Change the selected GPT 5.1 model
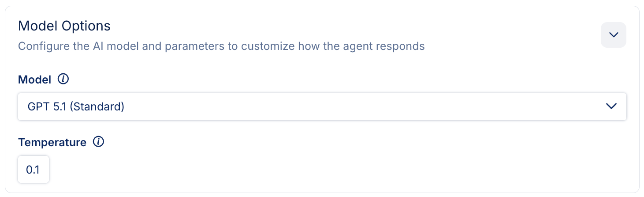Image resolution: width=644 pixels, height=197 pixels. pyautogui.click(x=322, y=106)
